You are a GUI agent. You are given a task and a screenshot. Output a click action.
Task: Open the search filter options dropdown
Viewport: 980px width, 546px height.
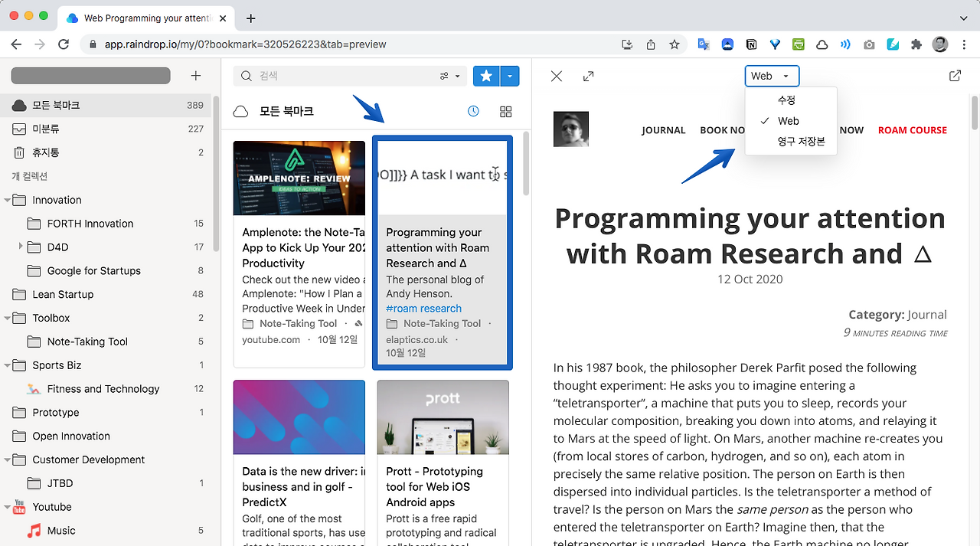pos(449,76)
